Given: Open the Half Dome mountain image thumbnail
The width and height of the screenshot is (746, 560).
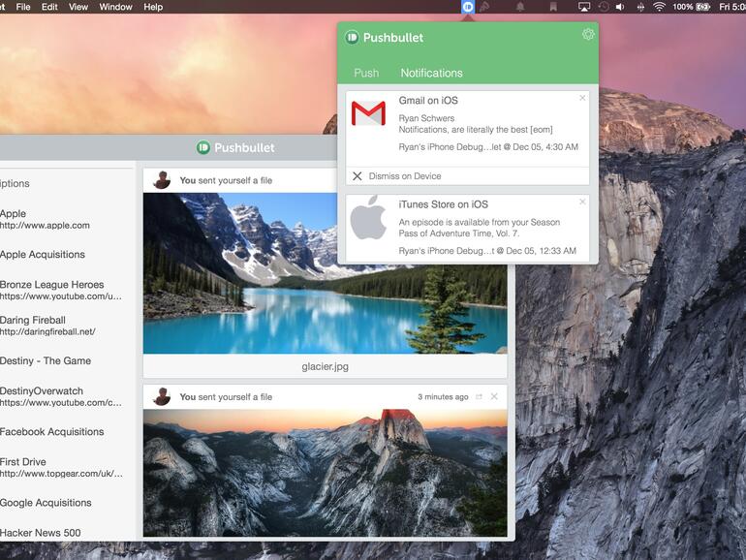Looking at the screenshot, I should (x=325, y=473).
